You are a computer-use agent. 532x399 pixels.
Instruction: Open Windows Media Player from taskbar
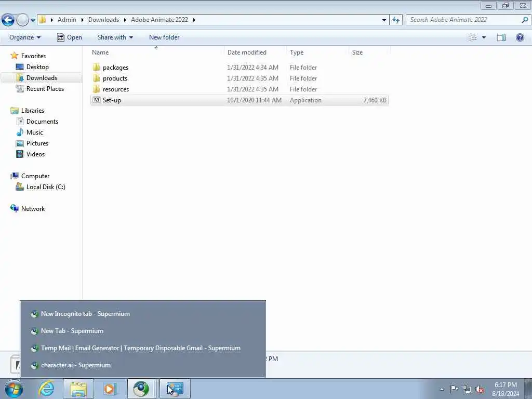coord(110,389)
